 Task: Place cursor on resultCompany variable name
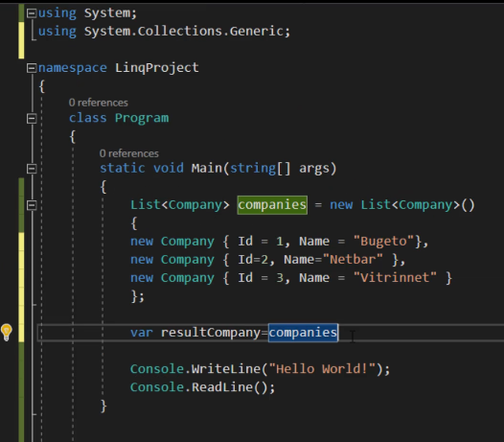(211, 333)
